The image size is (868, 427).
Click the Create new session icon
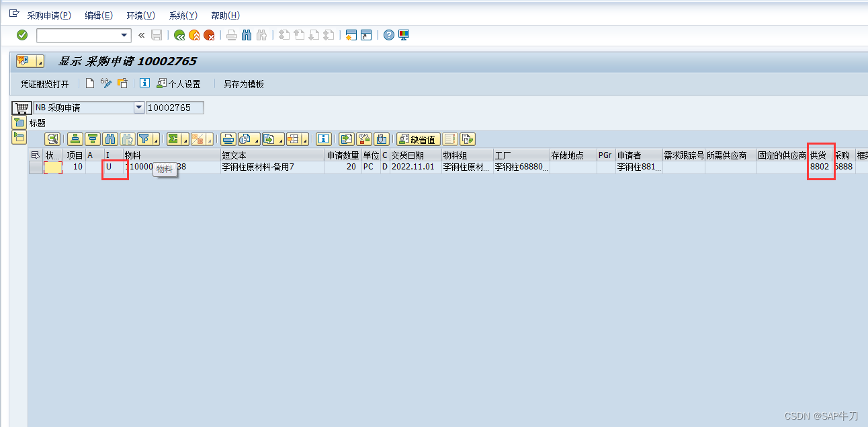pos(350,35)
